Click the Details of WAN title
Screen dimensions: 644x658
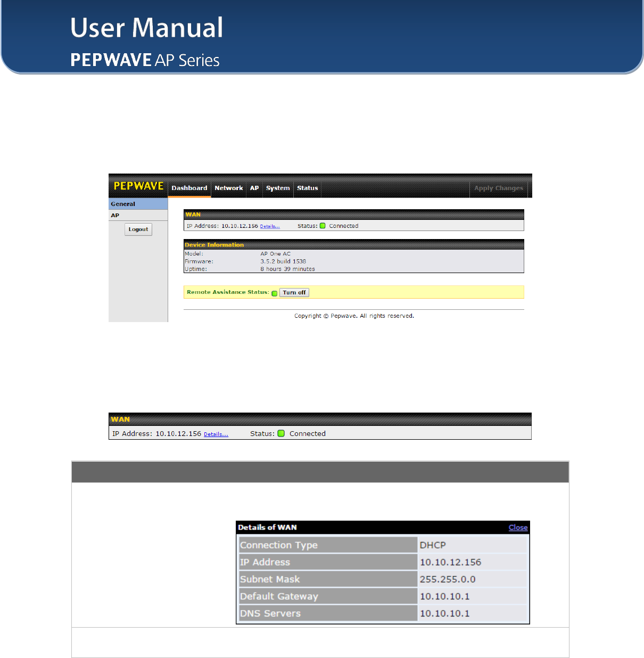[267, 527]
